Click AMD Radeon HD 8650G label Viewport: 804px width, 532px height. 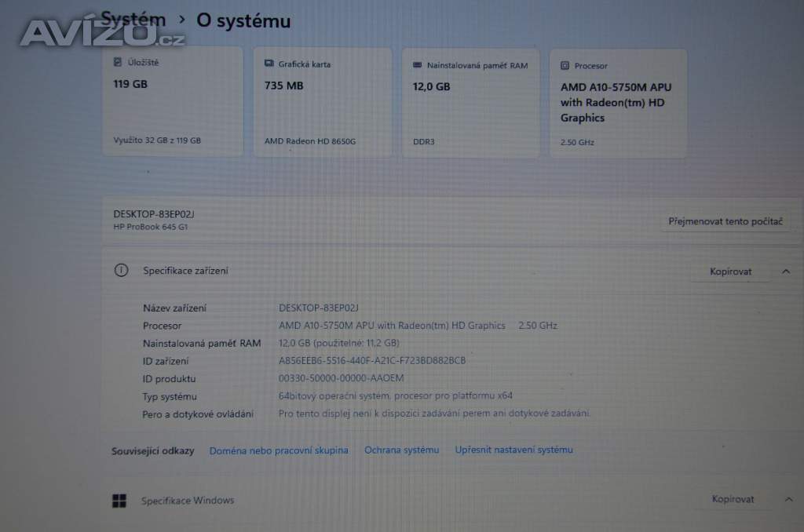310,141
